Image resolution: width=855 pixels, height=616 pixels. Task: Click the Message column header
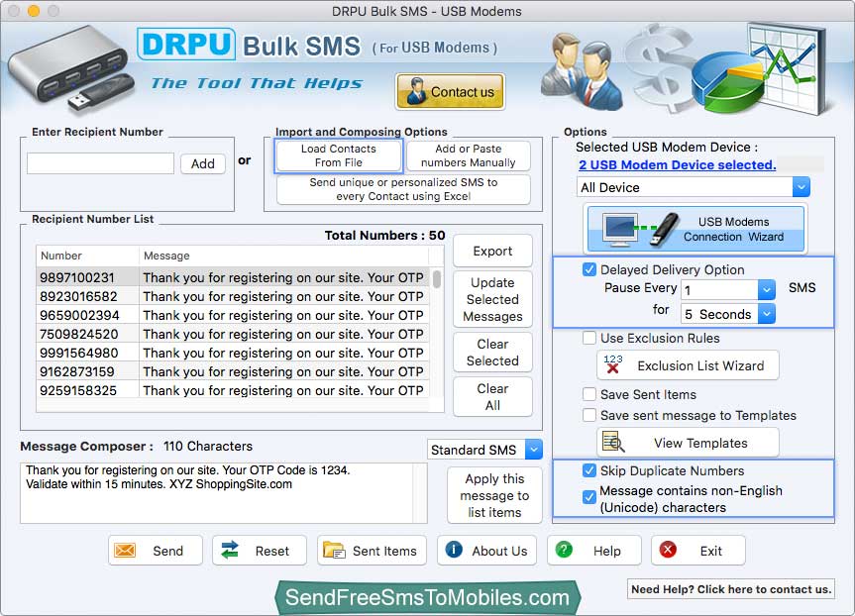pyautogui.click(x=283, y=256)
